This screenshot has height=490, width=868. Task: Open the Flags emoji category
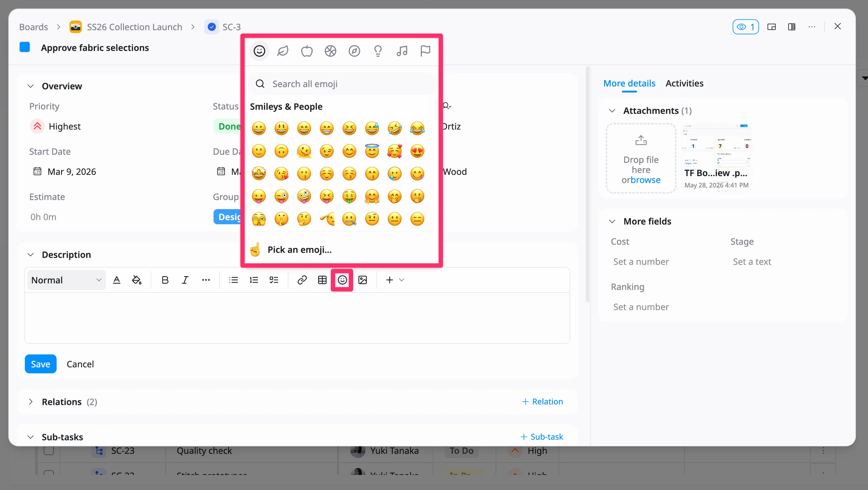(x=425, y=51)
